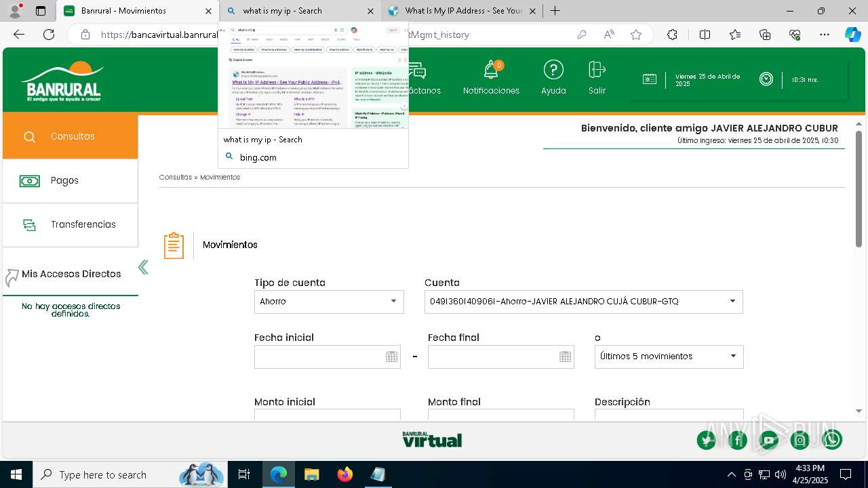
Task: Click the Descripción input field
Action: click(669, 415)
